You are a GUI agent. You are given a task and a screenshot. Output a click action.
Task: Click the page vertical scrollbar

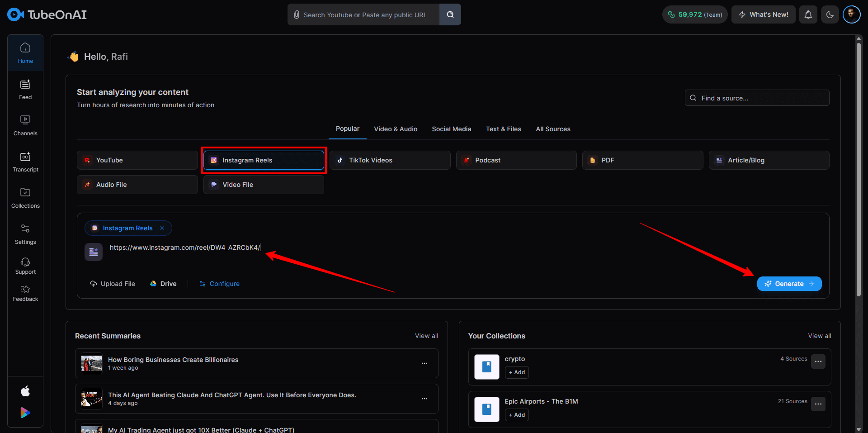[x=859, y=170]
